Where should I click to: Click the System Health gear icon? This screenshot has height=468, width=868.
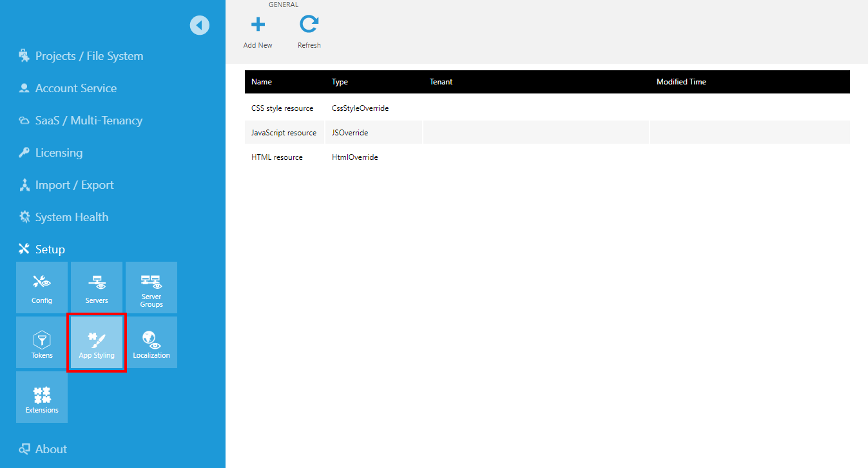tap(24, 217)
